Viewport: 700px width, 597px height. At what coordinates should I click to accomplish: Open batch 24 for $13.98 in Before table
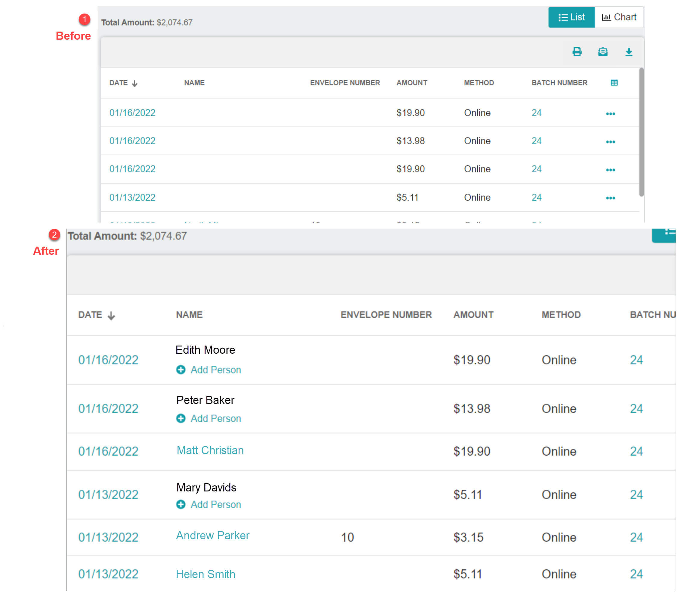(537, 141)
